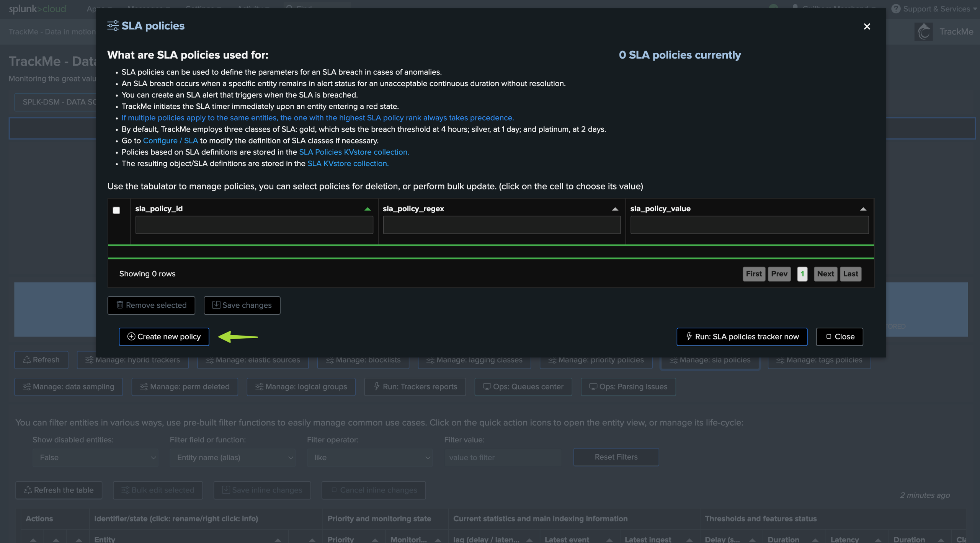
Task: Click the Refresh button in background page
Action: pyautogui.click(x=41, y=360)
